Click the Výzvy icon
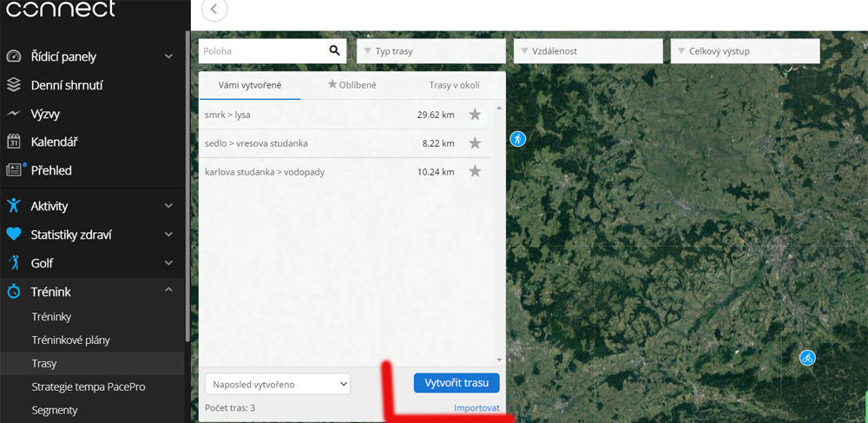Viewport: 868px width, 423px height. [14, 114]
